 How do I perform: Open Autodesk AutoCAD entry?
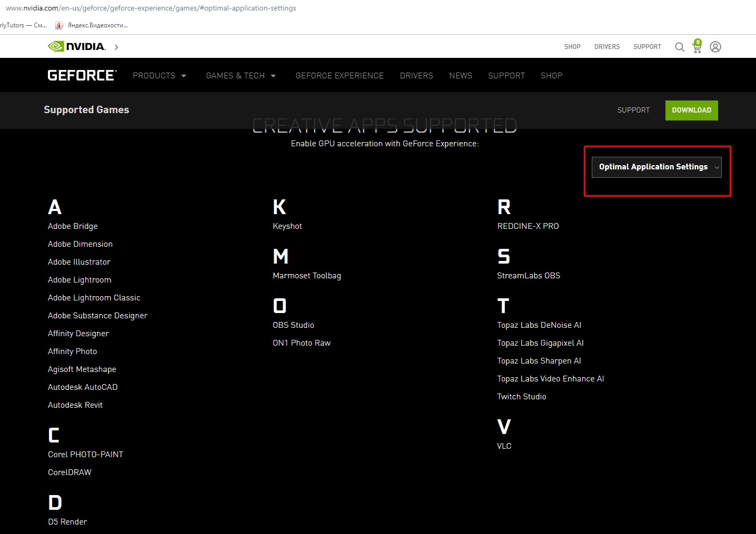pos(83,387)
